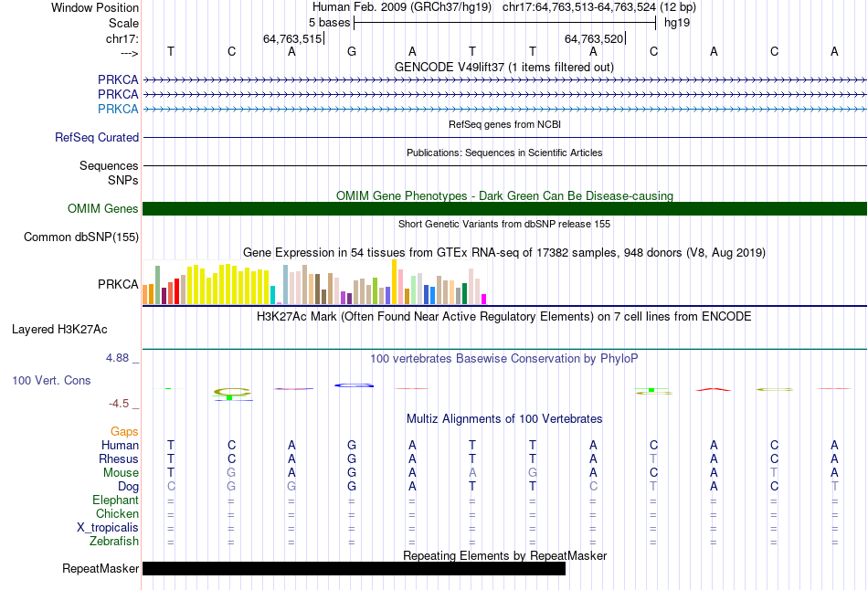
Task: Click the Gaps row label
Action: (124, 431)
